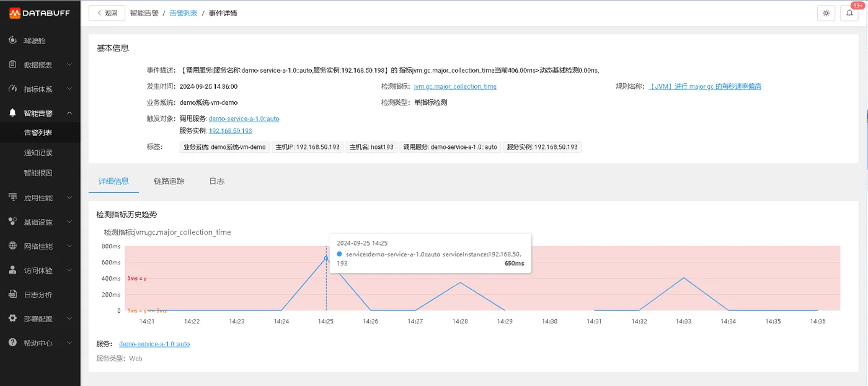Click the 2024-09-25 14:36:00 occurrence time
The height and width of the screenshot is (386, 868).
coord(208,87)
